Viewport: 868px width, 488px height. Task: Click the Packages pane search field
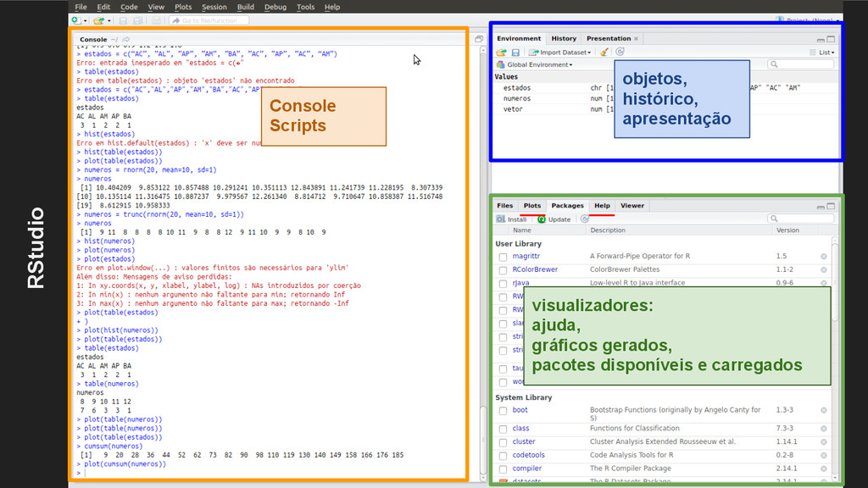pyautogui.click(x=801, y=219)
